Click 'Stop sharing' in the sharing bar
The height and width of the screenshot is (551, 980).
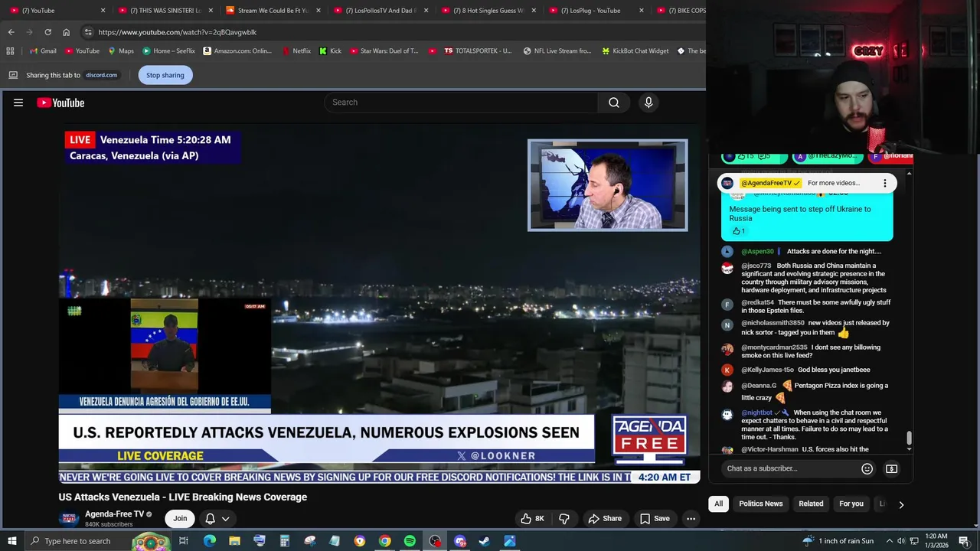(x=165, y=75)
